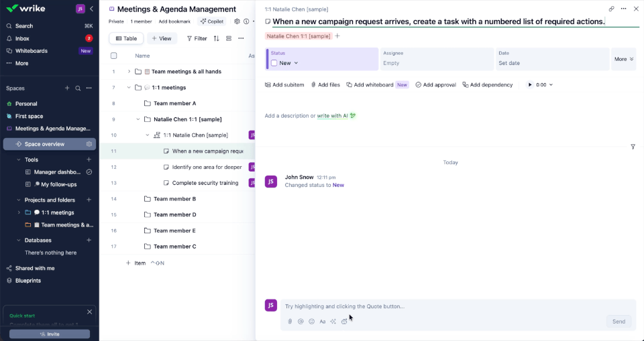Expand the More fields section
The height and width of the screenshot is (341, 644).
[x=624, y=59]
